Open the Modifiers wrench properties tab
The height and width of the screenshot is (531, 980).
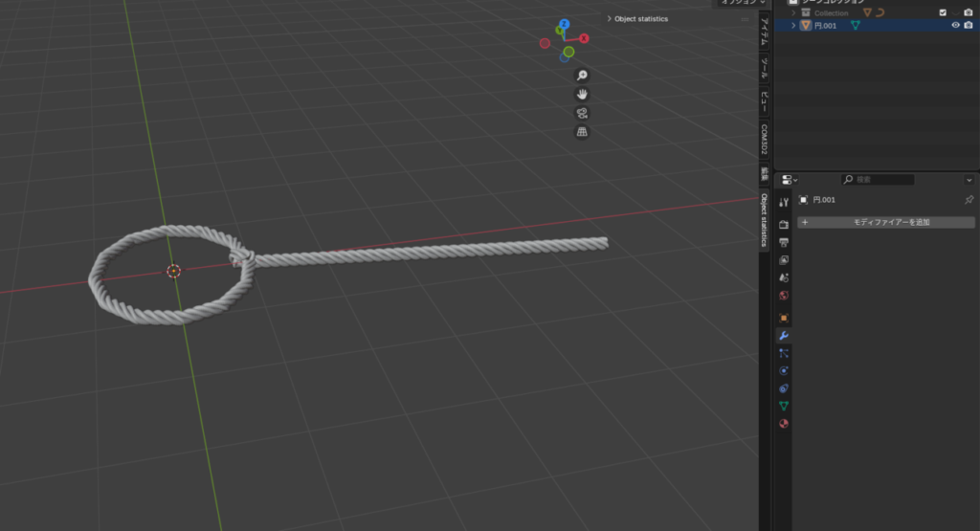click(784, 335)
